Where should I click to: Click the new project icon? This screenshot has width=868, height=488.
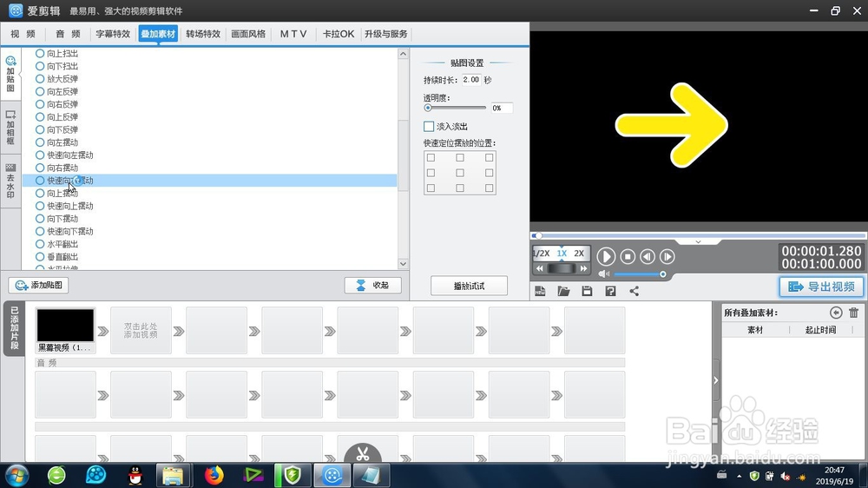(x=540, y=291)
